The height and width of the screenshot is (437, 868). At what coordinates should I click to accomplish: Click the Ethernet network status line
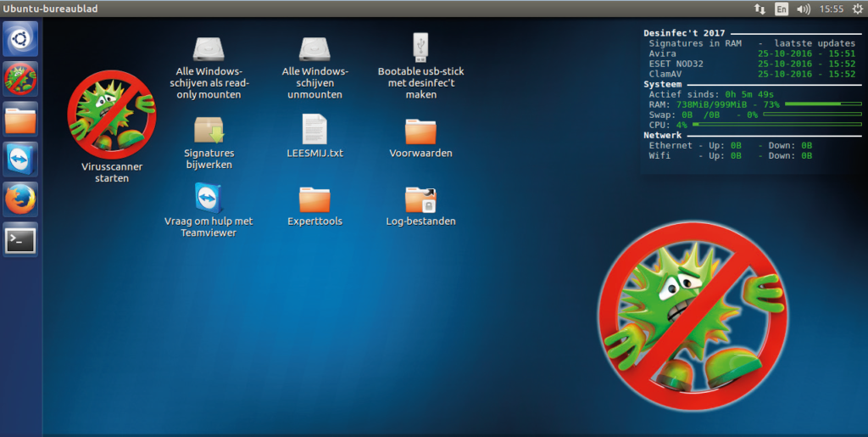(x=731, y=146)
